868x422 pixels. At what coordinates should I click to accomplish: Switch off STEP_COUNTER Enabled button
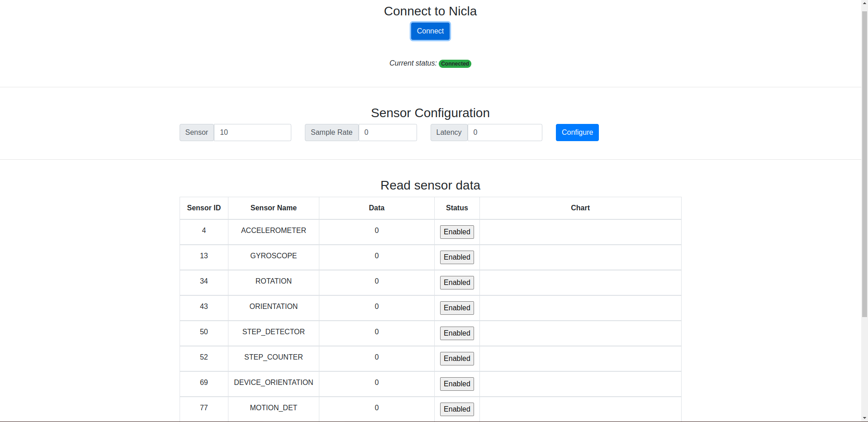(457, 359)
